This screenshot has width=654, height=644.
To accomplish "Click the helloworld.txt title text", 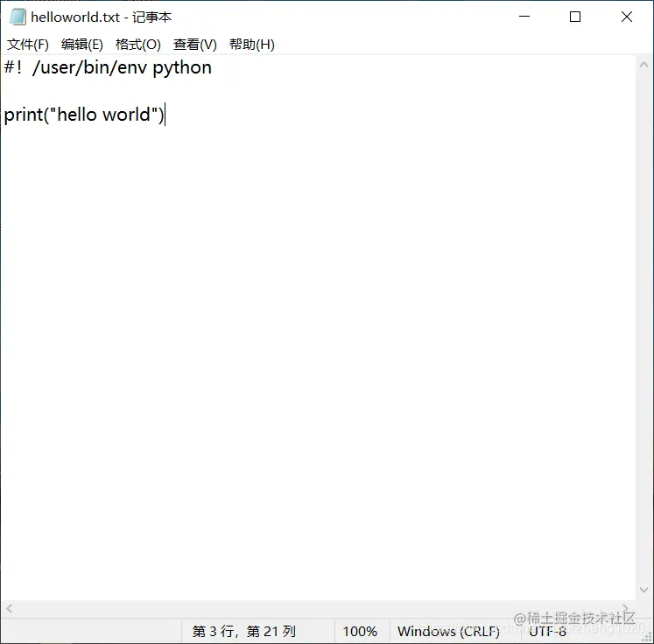I will pyautogui.click(x=75, y=17).
